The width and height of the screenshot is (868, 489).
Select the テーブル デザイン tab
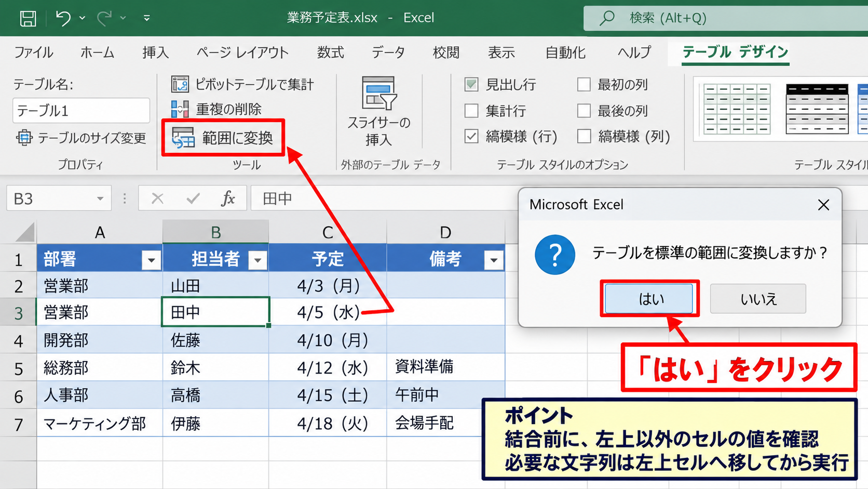pos(735,52)
